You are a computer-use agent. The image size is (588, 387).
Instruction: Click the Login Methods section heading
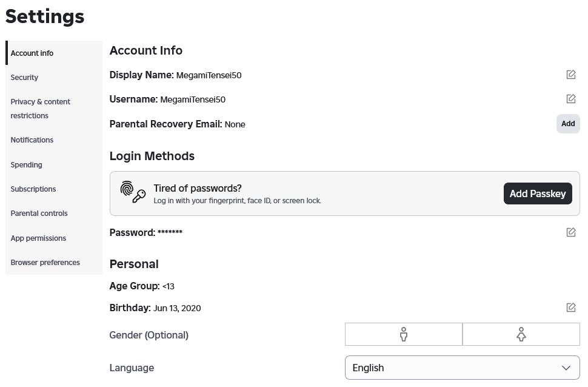click(152, 156)
